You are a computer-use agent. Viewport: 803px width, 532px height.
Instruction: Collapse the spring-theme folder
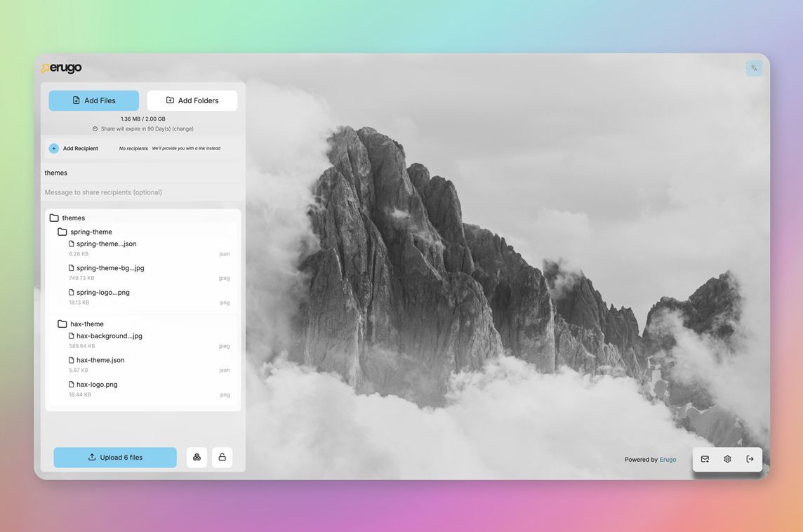coord(85,232)
